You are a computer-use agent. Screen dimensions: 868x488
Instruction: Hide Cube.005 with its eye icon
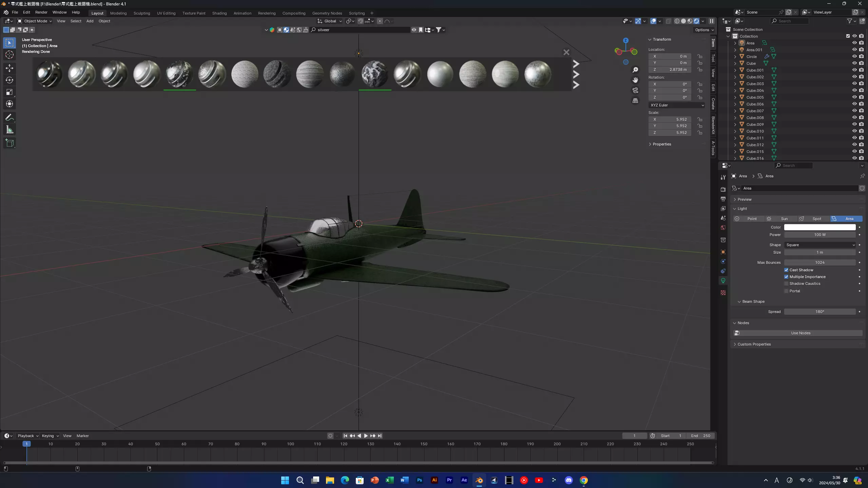tap(854, 97)
